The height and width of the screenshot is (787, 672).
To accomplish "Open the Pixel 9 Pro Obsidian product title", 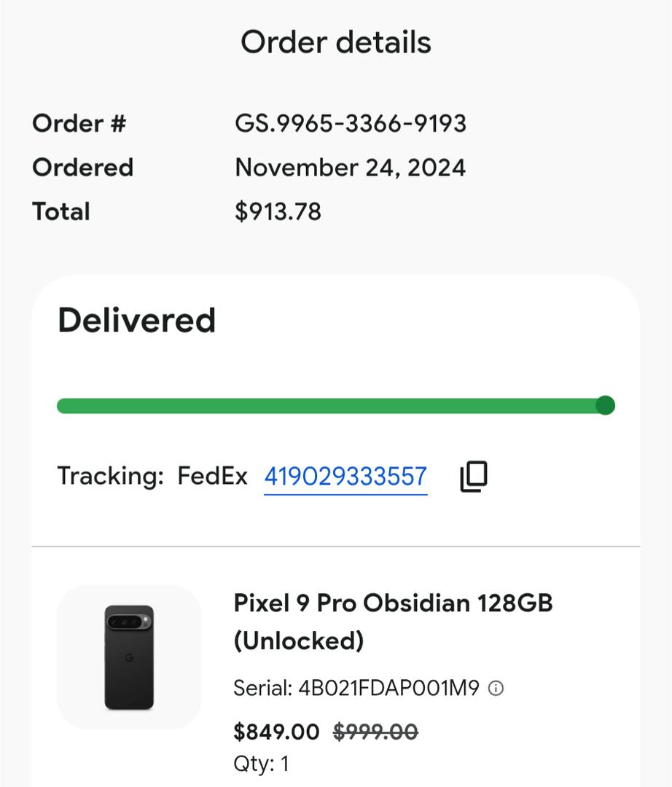I will pyautogui.click(x=393, y=622).
